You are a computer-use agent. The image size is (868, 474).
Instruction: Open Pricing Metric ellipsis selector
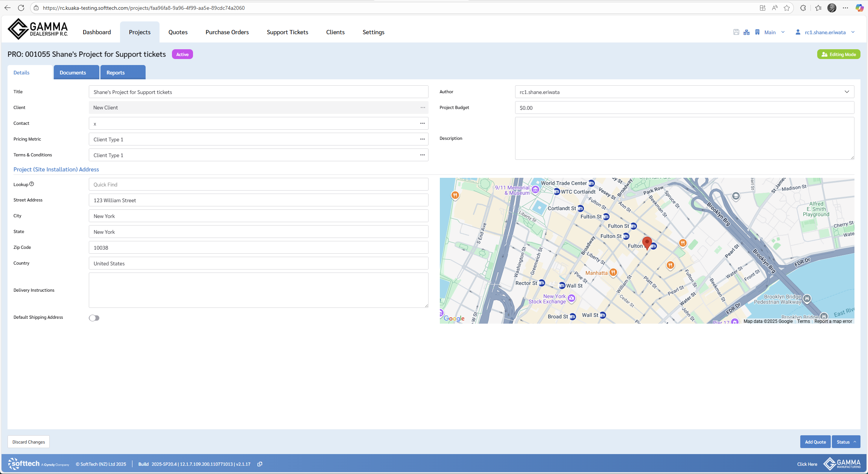422,139
